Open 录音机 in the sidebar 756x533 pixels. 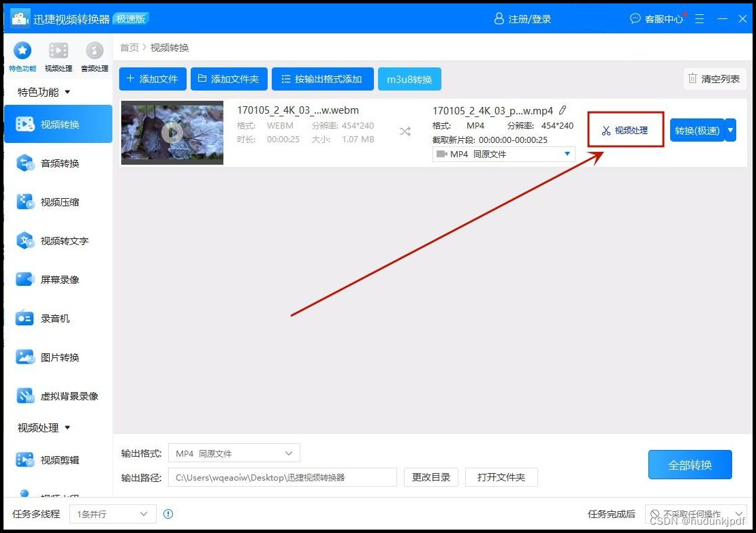click(x=58, y=319)
